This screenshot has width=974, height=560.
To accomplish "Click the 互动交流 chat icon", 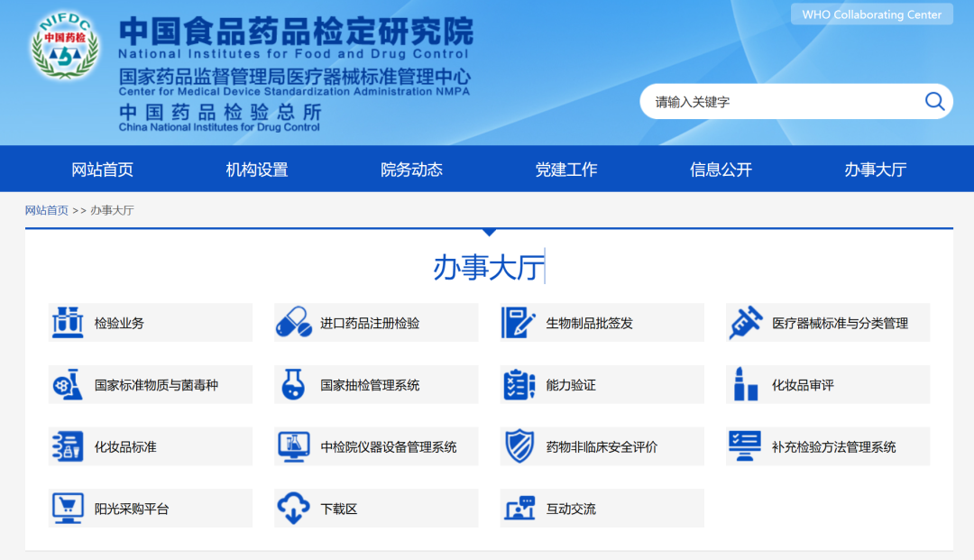I will (x=518, y=508).
